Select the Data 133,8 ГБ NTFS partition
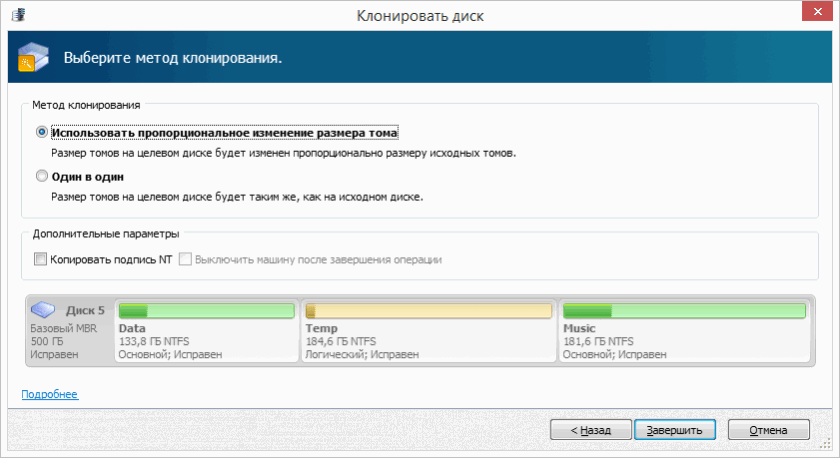 [x=207, y=331]
